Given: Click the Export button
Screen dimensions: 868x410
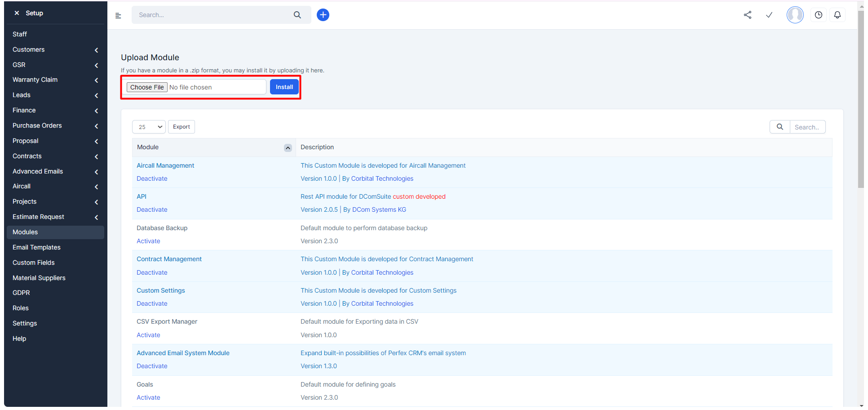Looking at the screenshot, I should pos(182,127).
